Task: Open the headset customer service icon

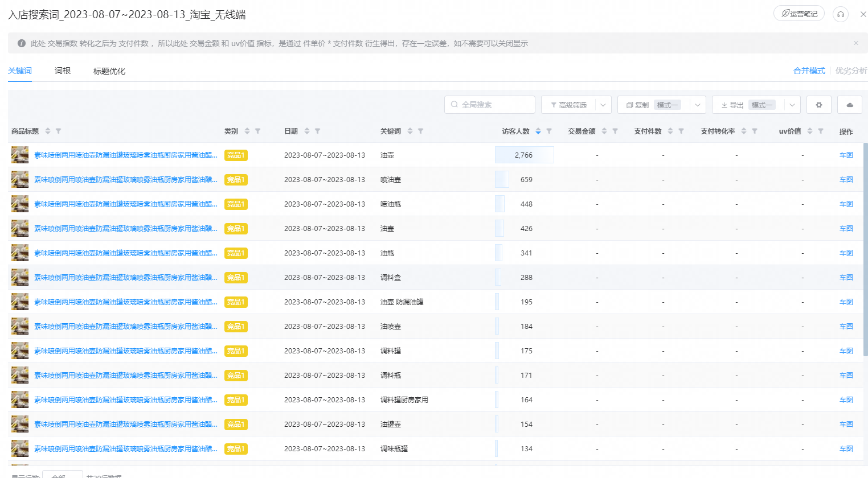Action: (840, 14)
